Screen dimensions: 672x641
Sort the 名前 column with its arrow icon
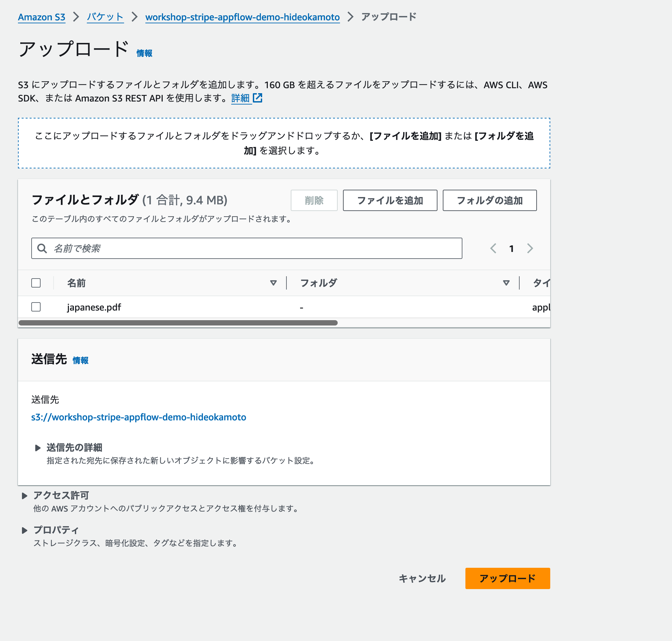(273, 283)
